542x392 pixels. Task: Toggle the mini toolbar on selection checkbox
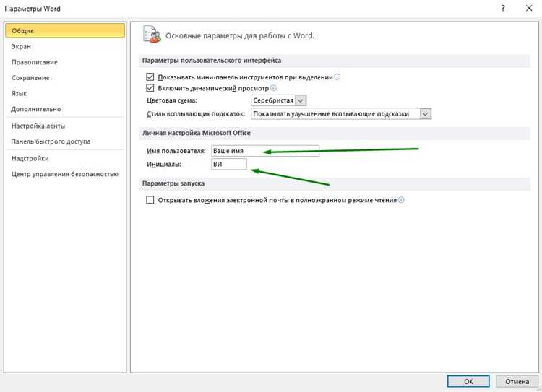pyautogui.click(x=150, y=77)
